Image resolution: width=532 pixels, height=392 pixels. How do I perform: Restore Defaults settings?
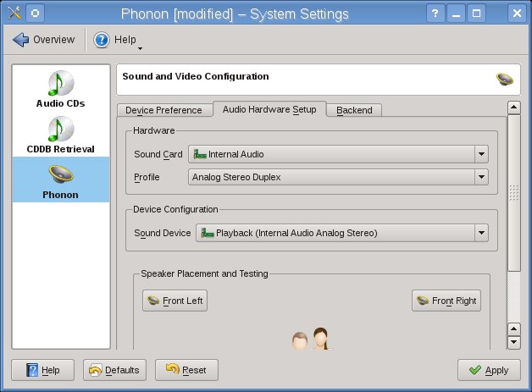(114, 370)
